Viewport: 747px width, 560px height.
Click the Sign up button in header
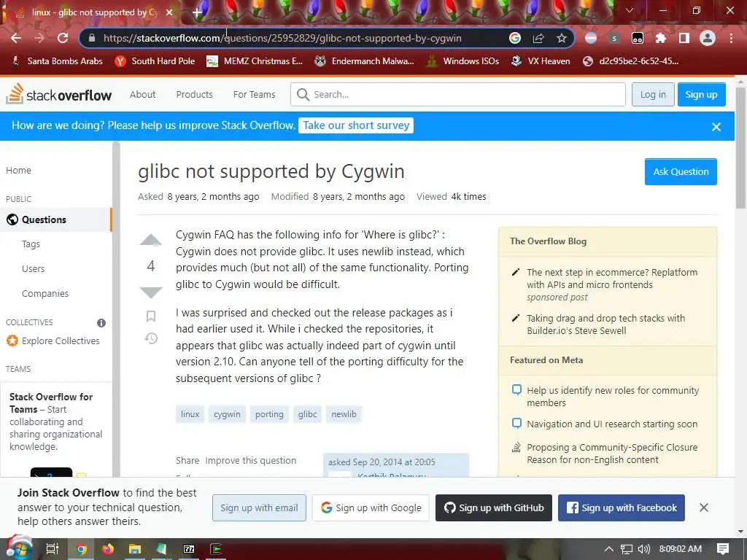point(701,94)
